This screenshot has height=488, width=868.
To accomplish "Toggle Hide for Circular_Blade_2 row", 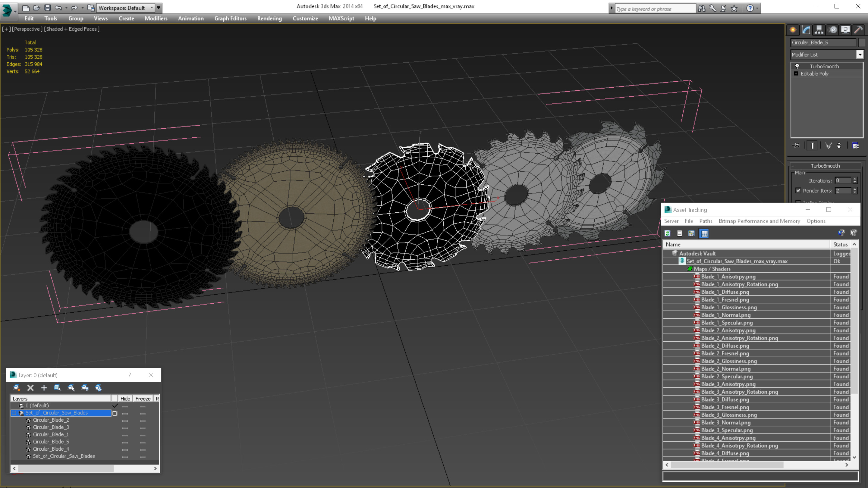I will pos(125,421).
